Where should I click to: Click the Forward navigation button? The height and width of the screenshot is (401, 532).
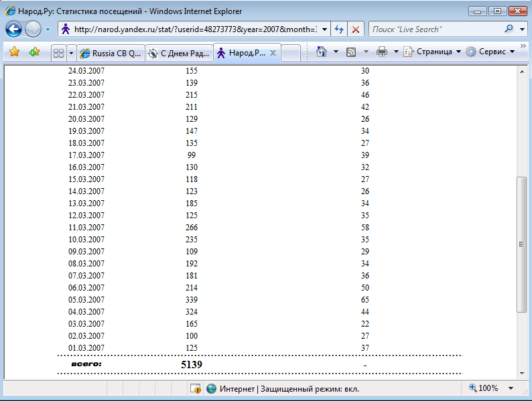tap(33, 29)
